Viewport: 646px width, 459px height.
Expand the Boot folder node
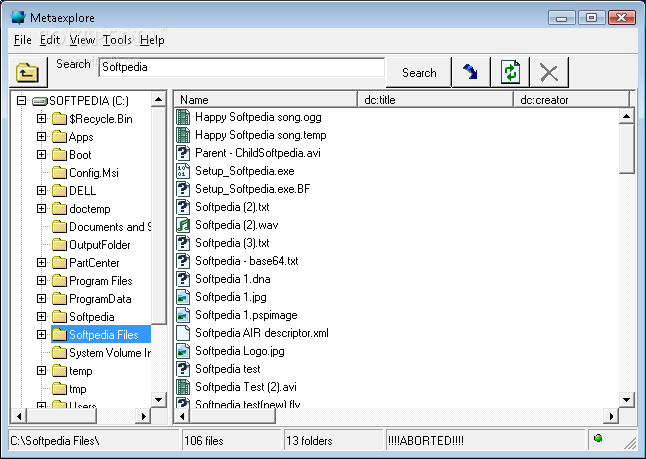click(x=41, y=155)
